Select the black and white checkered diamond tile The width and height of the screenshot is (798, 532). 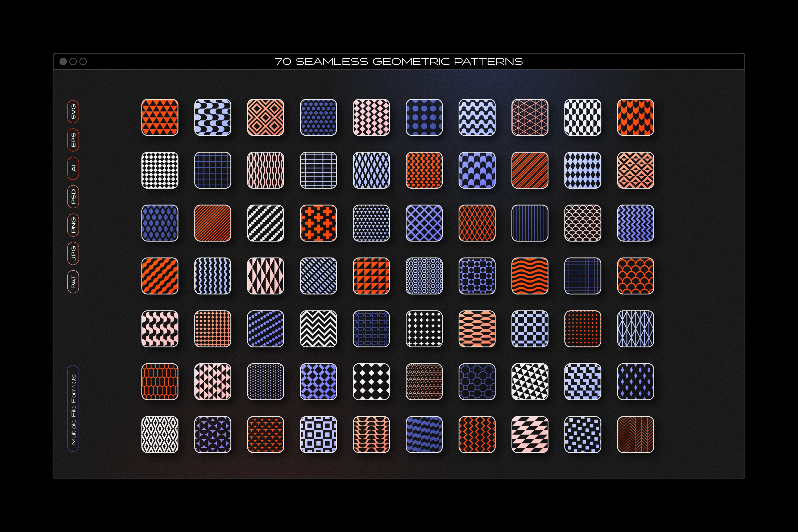[160, 170]
